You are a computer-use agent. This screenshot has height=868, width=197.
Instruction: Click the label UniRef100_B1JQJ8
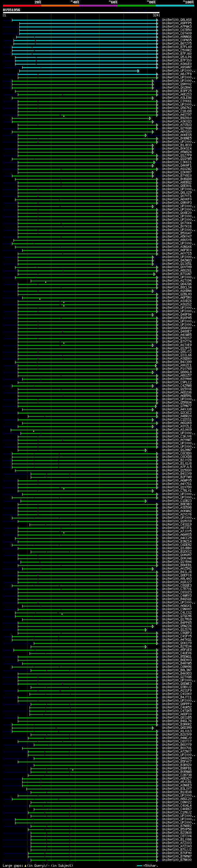coord(177,463)
